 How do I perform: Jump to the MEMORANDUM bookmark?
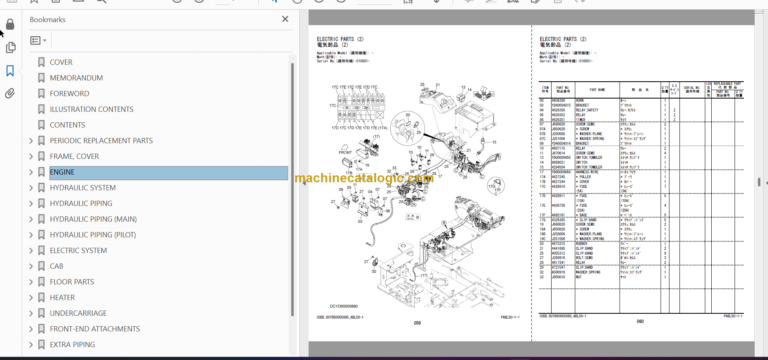[76, 78]
